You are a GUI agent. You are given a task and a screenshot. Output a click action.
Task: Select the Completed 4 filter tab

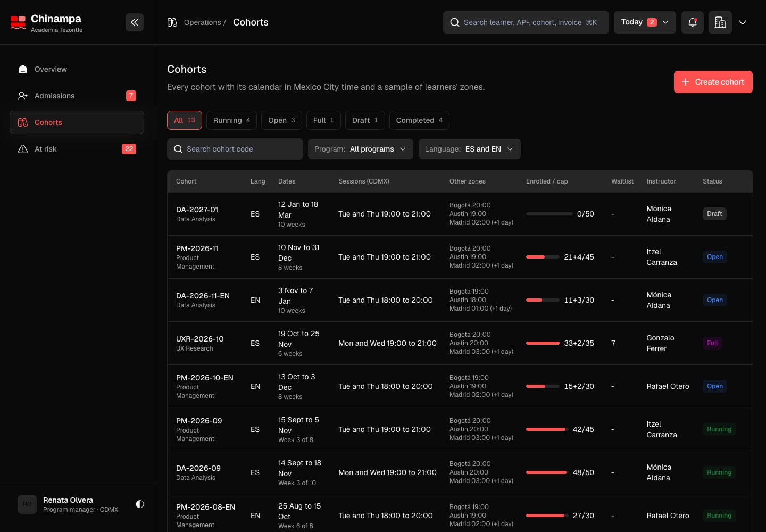[419, 120]
